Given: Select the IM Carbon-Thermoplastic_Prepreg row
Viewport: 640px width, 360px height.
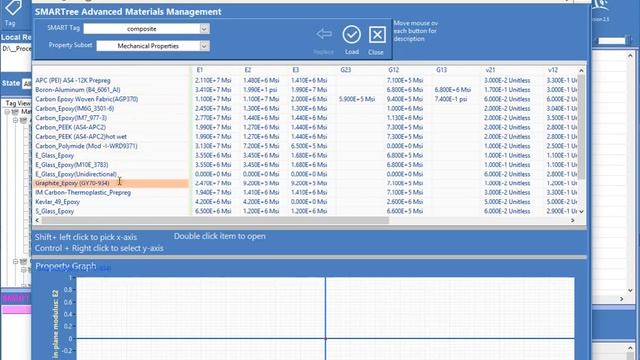Looking at the screenshot, I should [x=83, y=193].
